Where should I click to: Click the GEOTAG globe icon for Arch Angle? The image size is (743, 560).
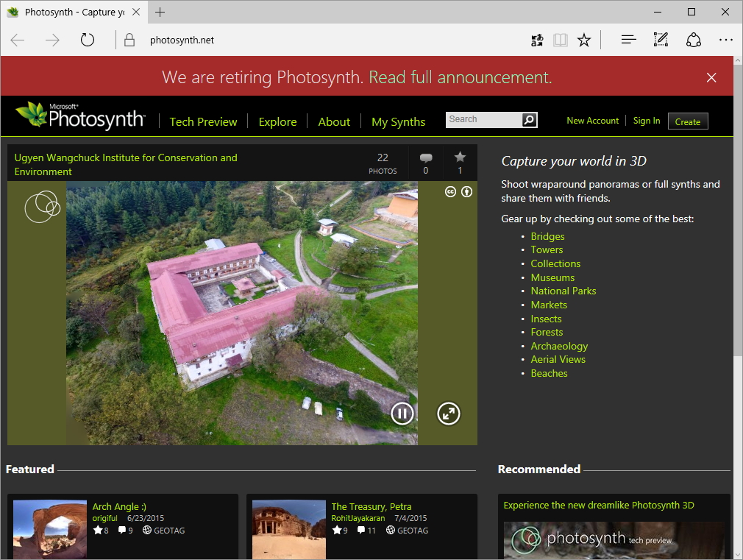click(x=146, y=530)
